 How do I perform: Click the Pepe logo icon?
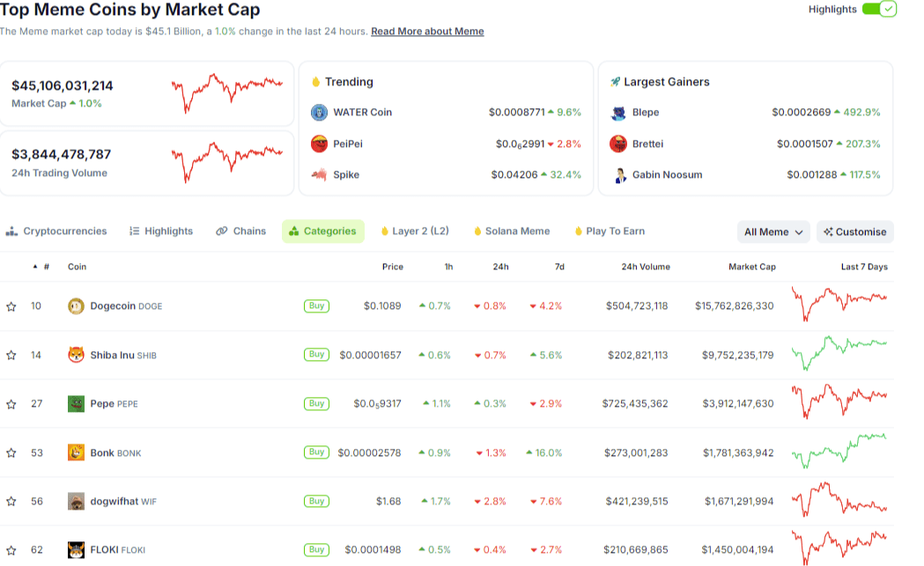pyautogui.click(x=76, y=404)
